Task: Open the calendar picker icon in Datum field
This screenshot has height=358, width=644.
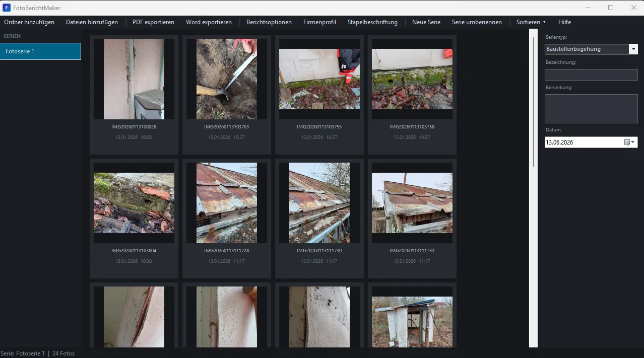Action: 630,142
